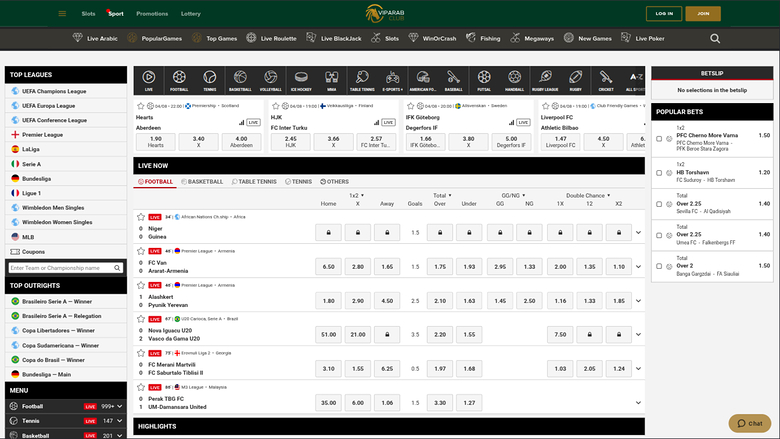
Task: Switch to Live Now Tennis tab
Action: (x=298, y=182)
